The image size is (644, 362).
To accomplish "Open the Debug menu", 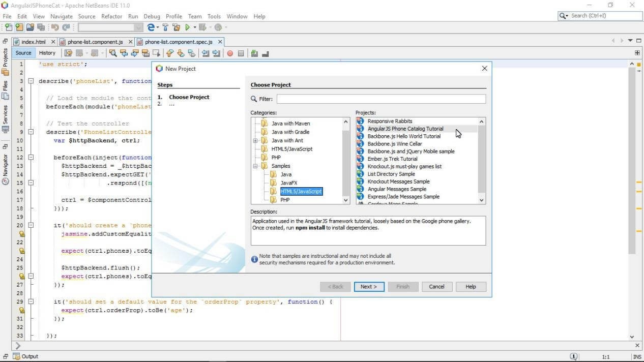I will click(152, 16).
